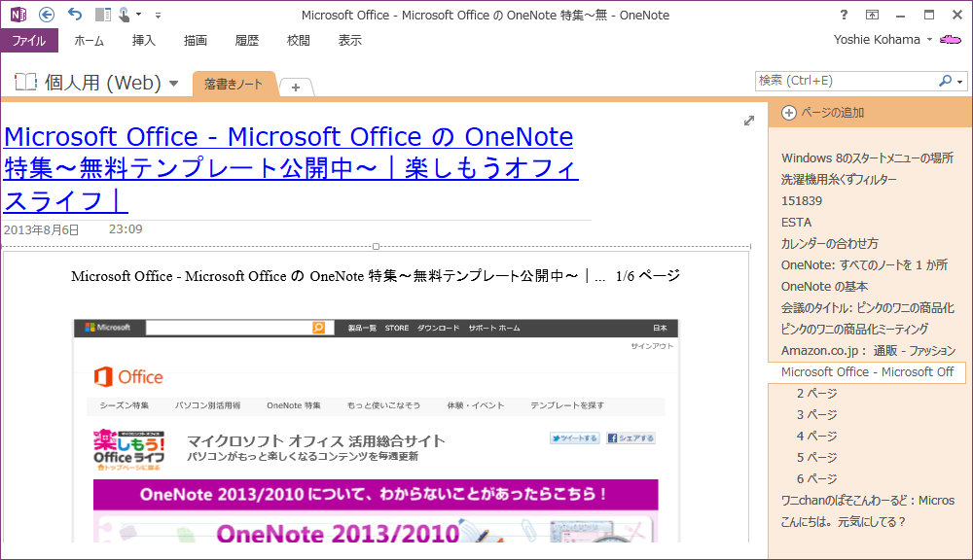Screen dimensions: 973x560
Task: Open touch mode dropdown arrow
Action: pyautogui.click(x=138, y=15)
